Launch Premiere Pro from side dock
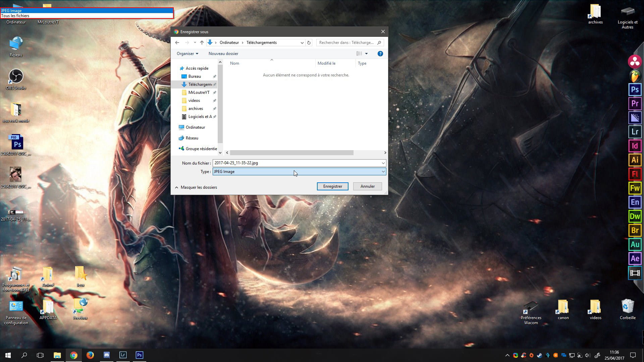 tap(635, 104)
